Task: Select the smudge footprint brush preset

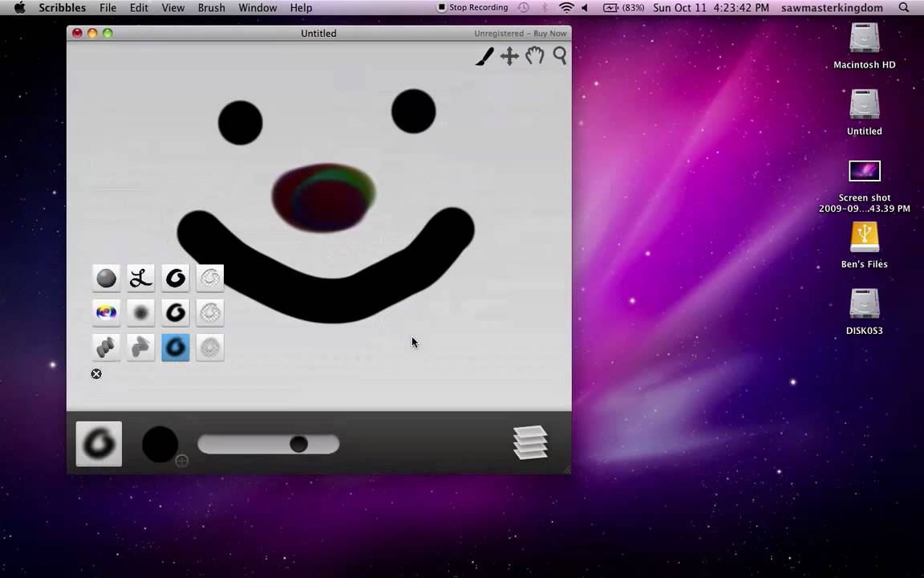Action: [x=140, y=347]
